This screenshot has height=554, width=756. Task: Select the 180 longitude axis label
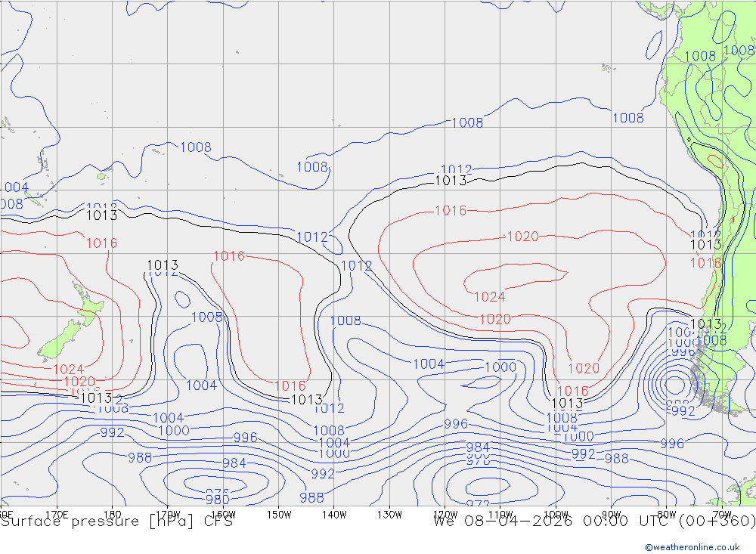pos(113,514)
